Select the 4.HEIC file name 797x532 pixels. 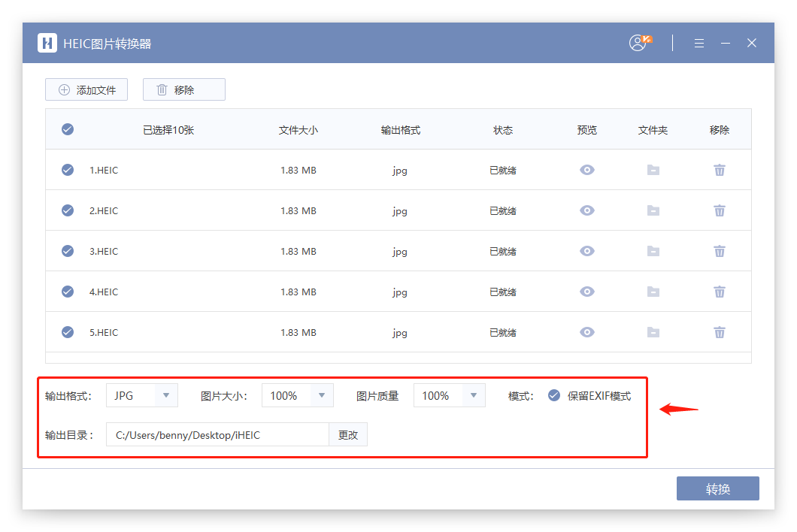[104, 292]
